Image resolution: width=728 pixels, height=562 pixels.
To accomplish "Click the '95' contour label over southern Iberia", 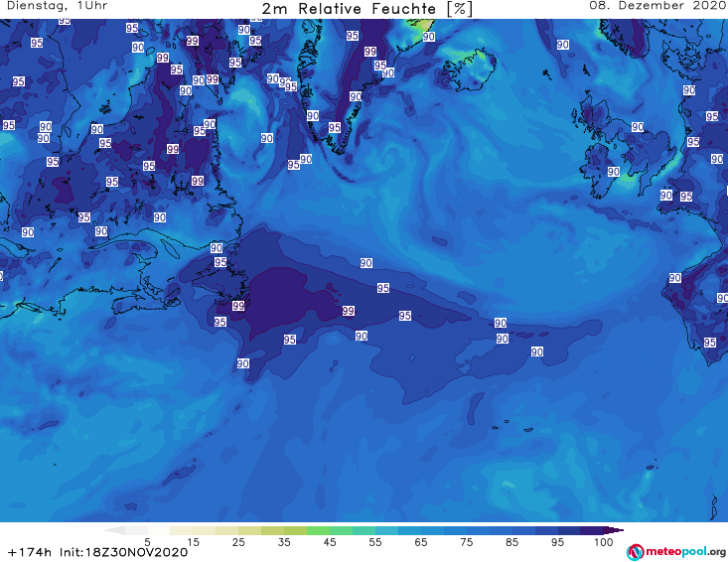I will pyautogui.click(x=709, y=343).
